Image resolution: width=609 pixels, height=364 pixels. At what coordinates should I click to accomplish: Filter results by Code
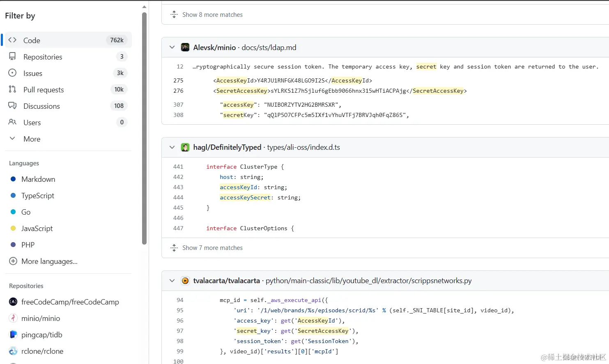tap(68, 40)
